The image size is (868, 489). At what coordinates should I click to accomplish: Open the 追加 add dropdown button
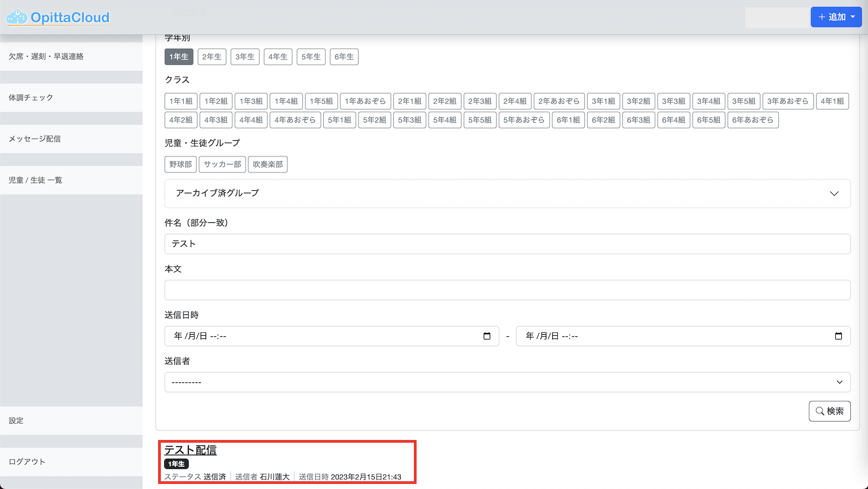point(836,17)
